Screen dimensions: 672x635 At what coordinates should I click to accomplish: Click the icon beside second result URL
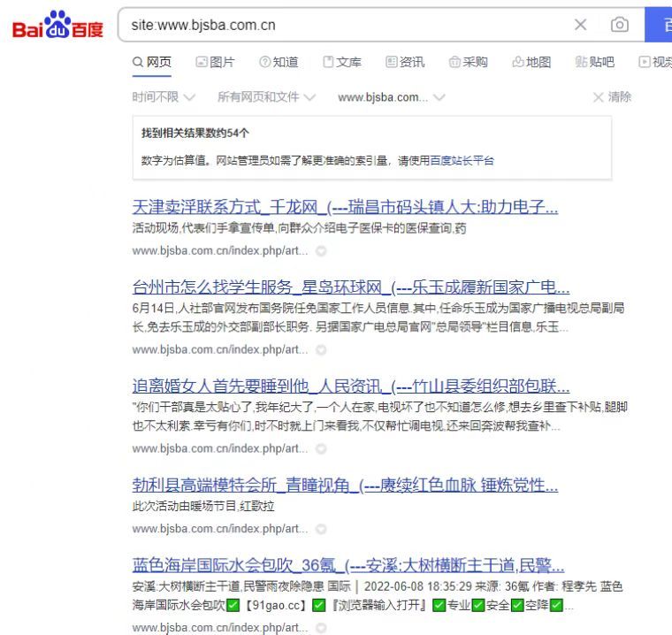[321, 350]
